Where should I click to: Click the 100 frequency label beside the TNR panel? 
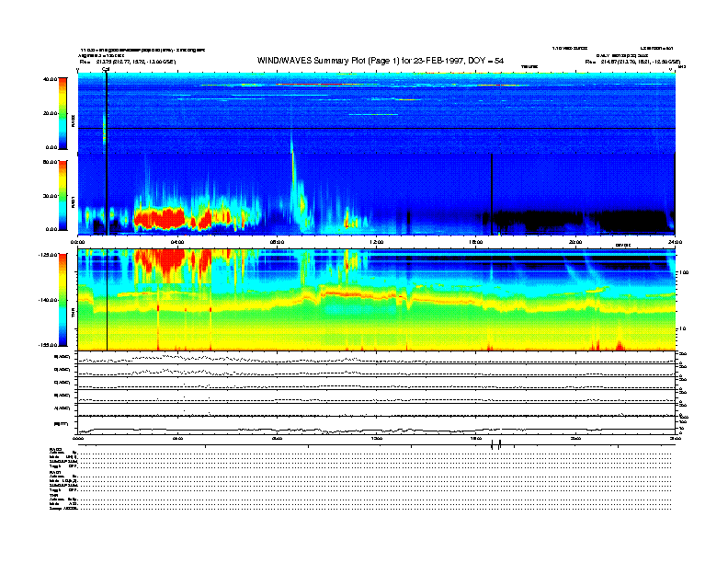coord(683,272)
